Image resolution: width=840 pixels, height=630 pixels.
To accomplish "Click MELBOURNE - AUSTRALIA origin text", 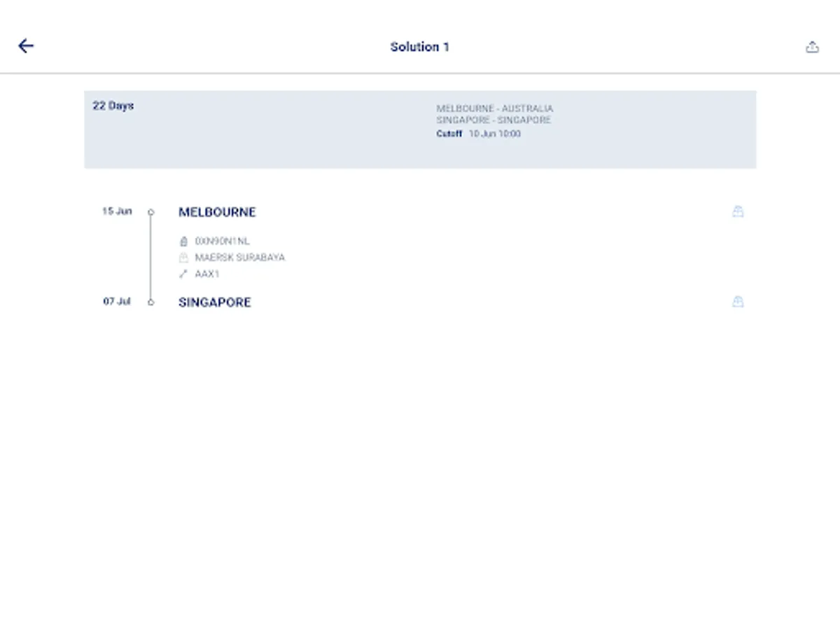I will 495,108.
